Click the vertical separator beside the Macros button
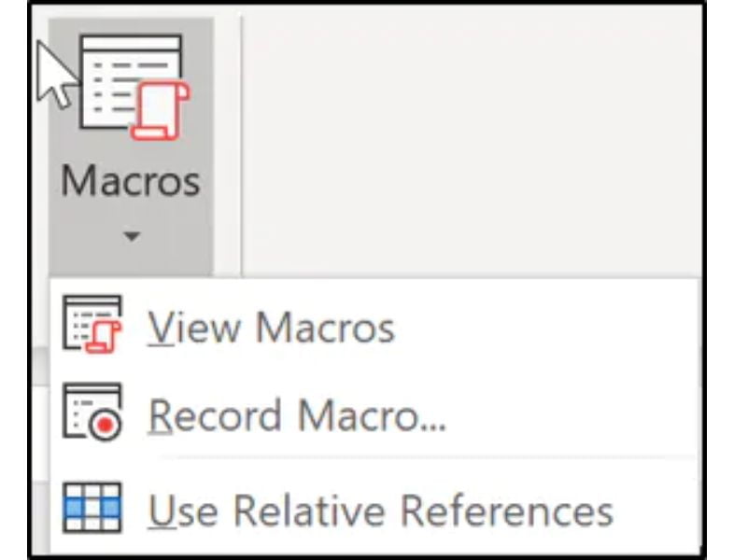Viewport: 734px width, 560px height. [x=242, y=140]
